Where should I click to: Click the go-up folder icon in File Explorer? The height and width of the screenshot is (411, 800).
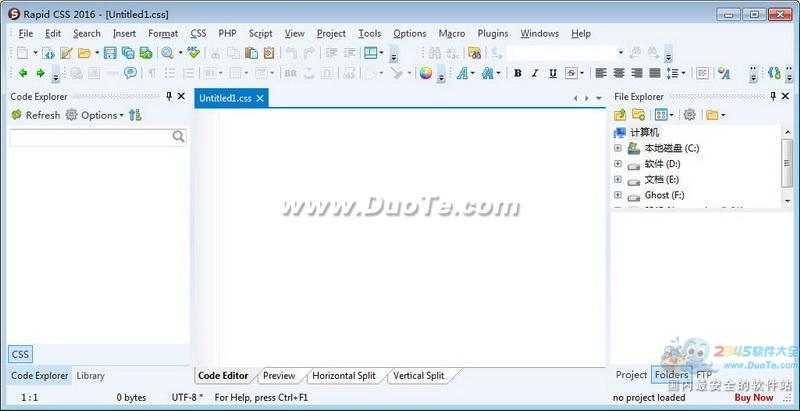tap(620, 115)
